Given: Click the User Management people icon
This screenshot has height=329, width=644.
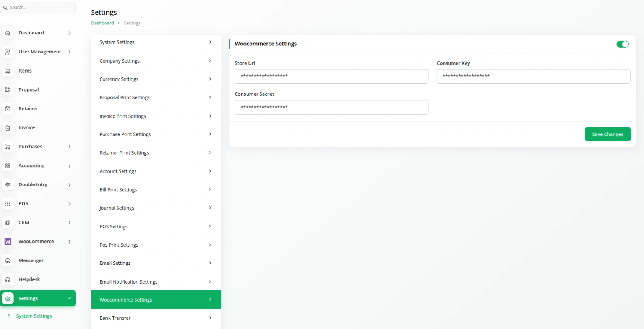Looking at the screenshot, I should [x=8, y=52].
